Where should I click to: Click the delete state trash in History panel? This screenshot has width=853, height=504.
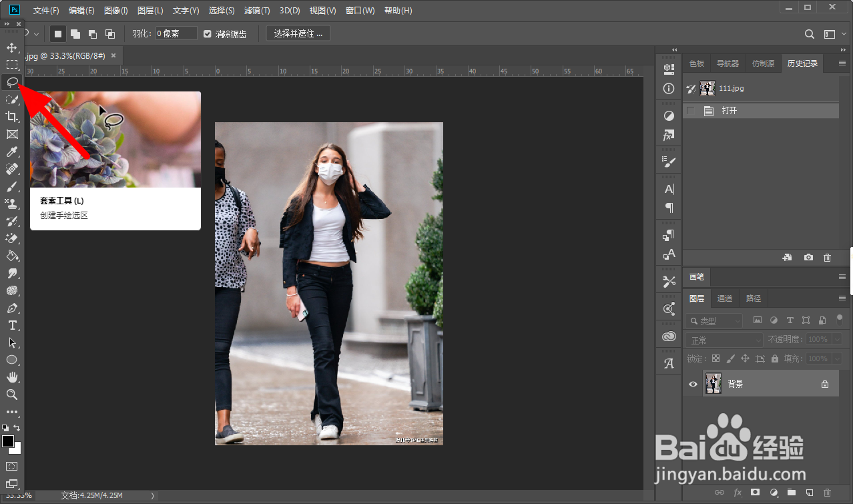pyautogui.click(x=828, y=257)
